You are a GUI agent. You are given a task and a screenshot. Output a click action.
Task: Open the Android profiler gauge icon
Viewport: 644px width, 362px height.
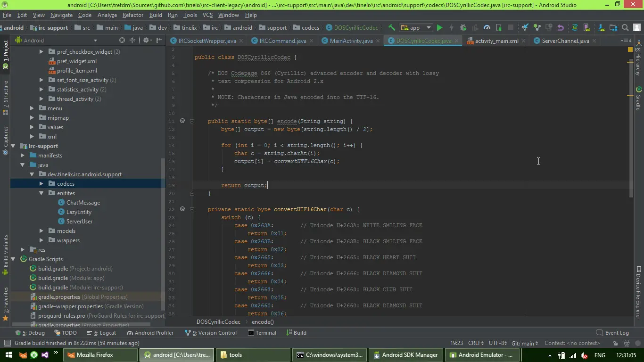click(x=487, y=28)
